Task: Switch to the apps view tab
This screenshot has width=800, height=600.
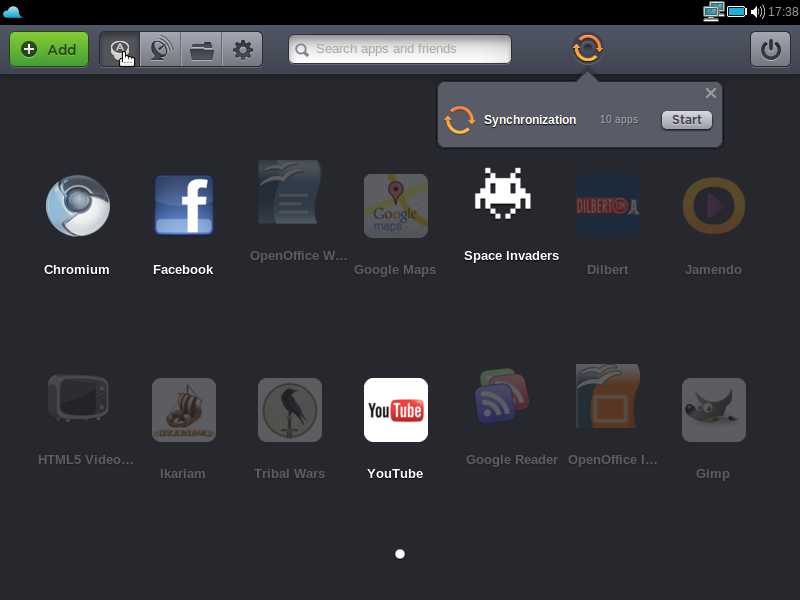Action: (120, 49)
